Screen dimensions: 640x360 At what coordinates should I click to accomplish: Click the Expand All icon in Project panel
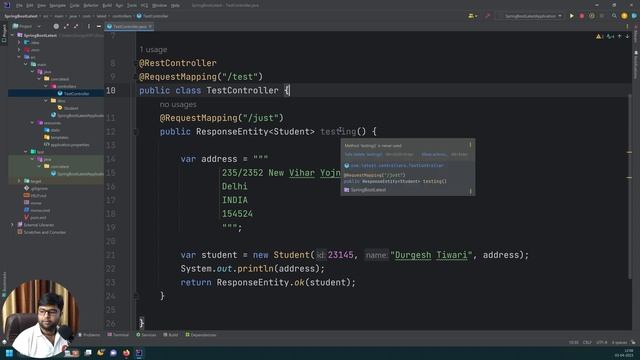click(x=66, y=27)
